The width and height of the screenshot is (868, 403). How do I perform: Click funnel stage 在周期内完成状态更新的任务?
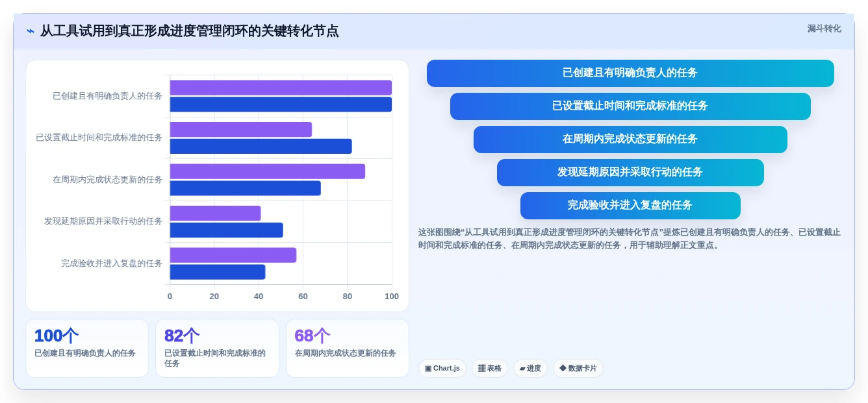[x=630, y=140]
